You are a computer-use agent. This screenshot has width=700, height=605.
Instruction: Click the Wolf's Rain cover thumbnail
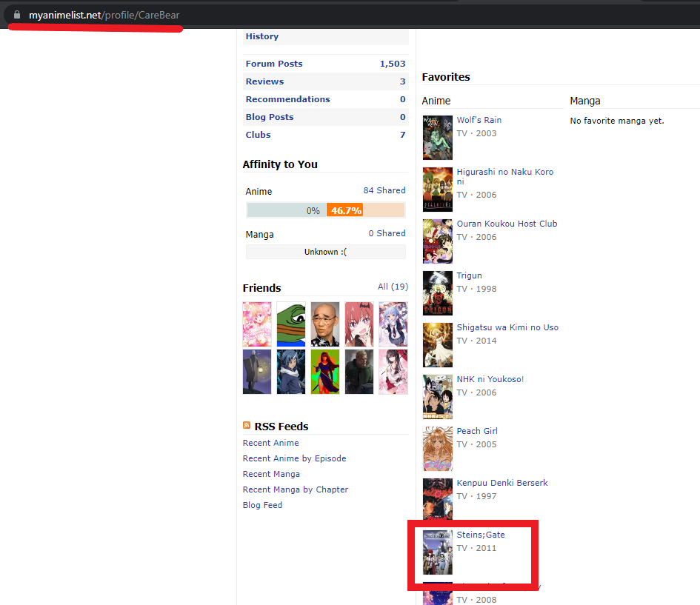437,138
